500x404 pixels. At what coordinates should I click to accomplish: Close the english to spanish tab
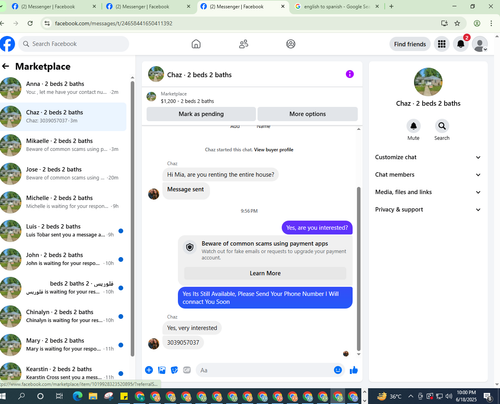[x=377, y=6]
